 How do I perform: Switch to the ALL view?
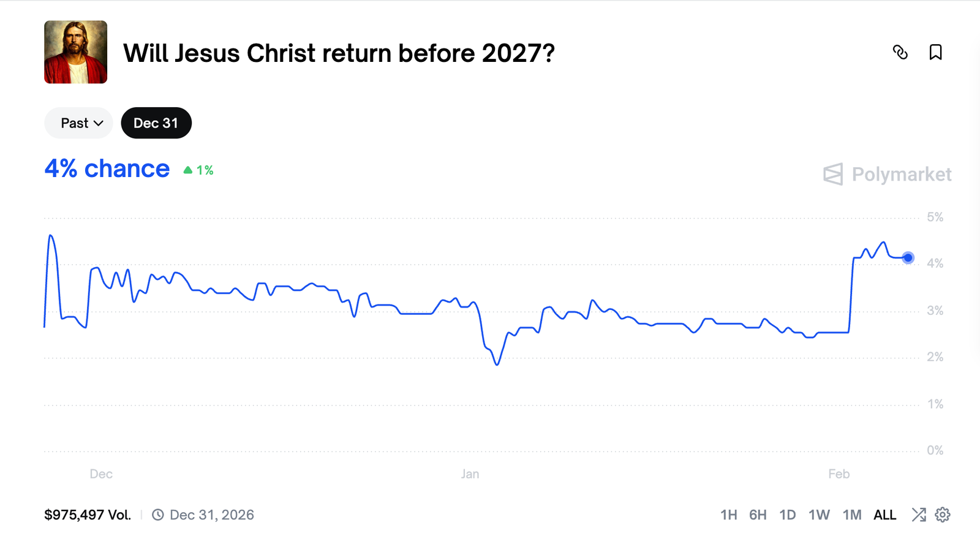(884, 515)
